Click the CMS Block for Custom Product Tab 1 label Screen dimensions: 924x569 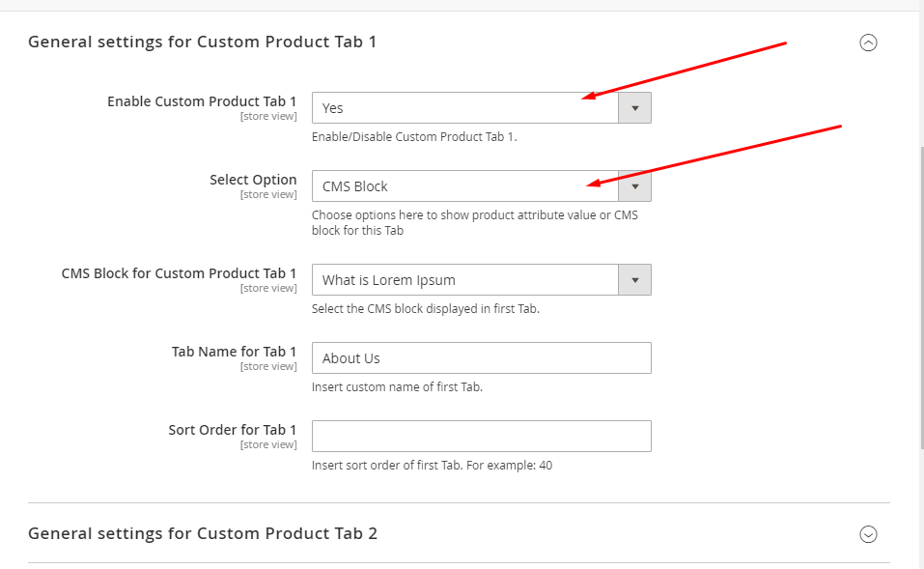point(179,273)
